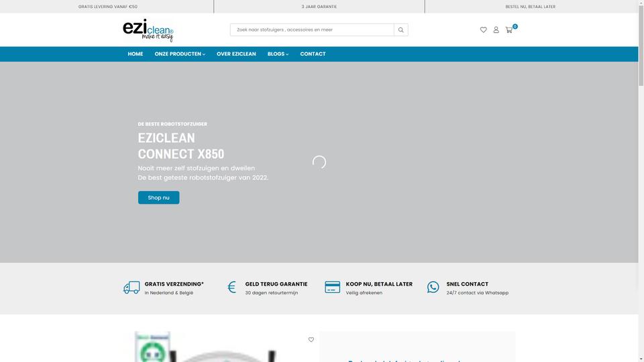Screen dimensions: 644x362
Task: Focus the product search field
Action: 312,30
